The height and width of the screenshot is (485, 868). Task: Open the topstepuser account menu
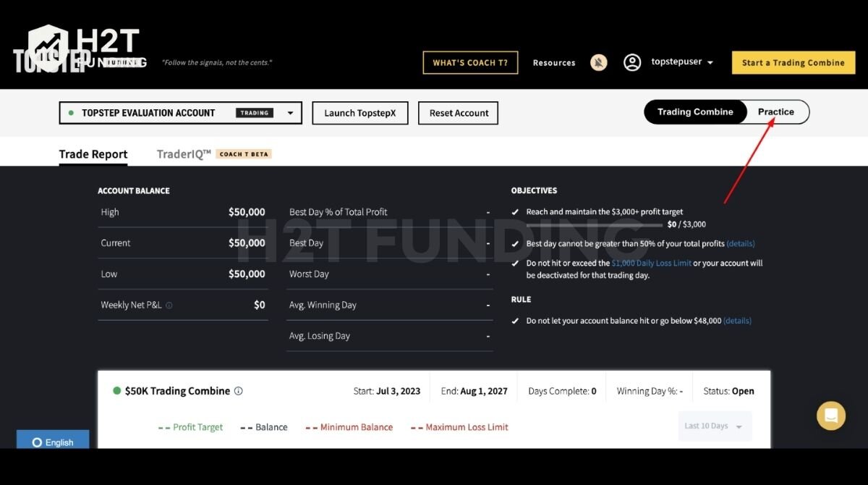pos(680,62)
